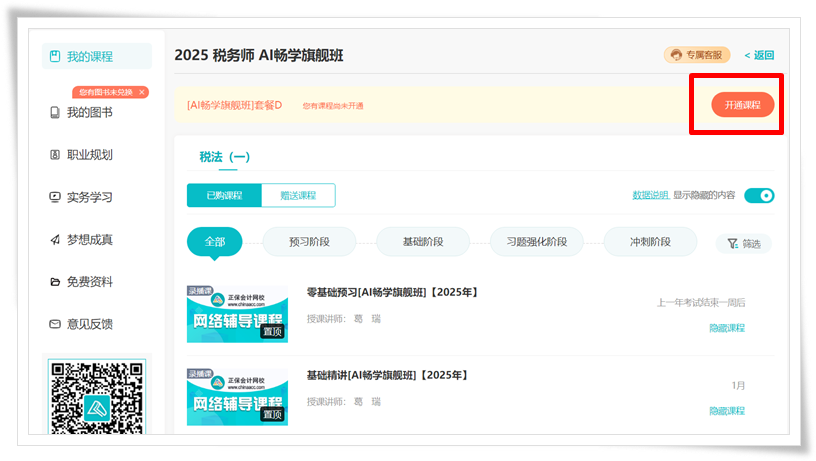Open the 零基础预习 course thumbnail

237,314
